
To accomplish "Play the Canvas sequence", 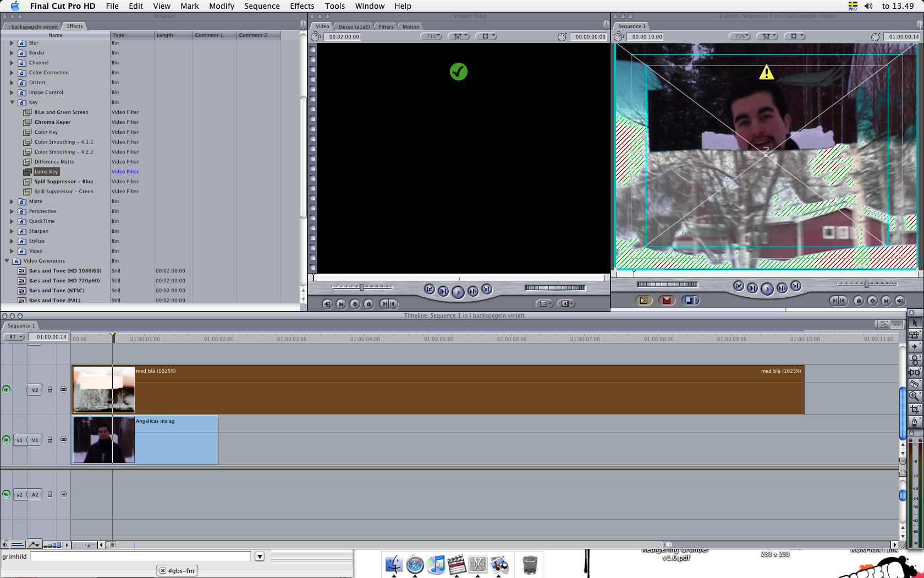I will (x=767, y=288).
